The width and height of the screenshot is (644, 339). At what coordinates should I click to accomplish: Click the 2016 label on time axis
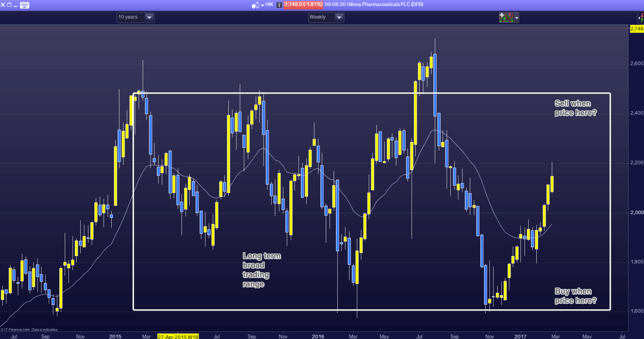point(317,336)
